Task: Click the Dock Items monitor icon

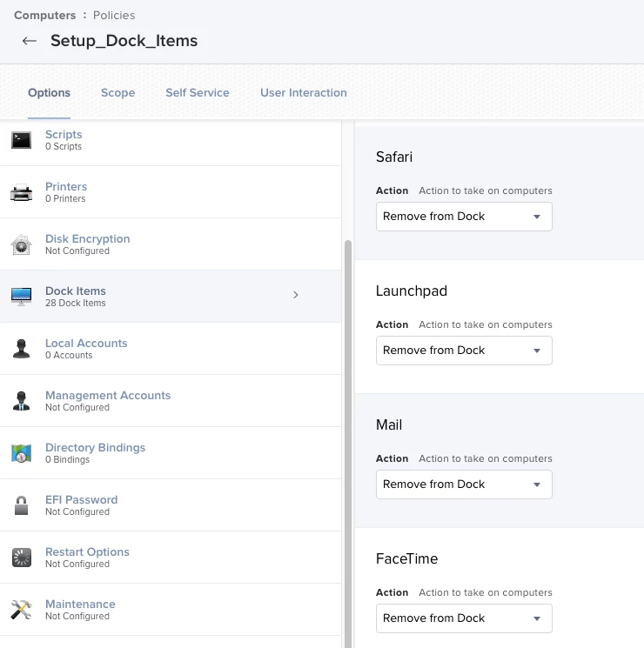Action: click(x=21, y=297)
